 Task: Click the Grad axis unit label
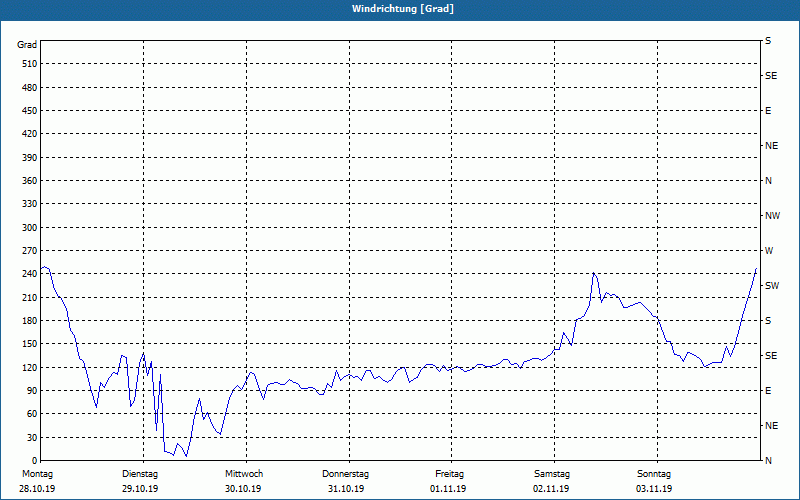point(27,45)
